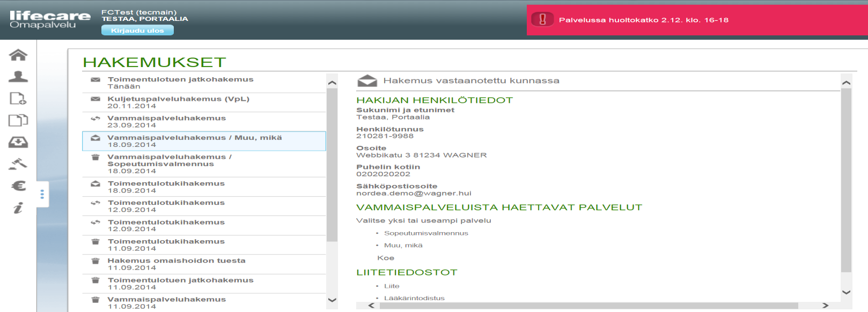This screenshot has width=868, height=312.
Task: Click the name Testaa, Portaalia
Action: coord(393,117)
